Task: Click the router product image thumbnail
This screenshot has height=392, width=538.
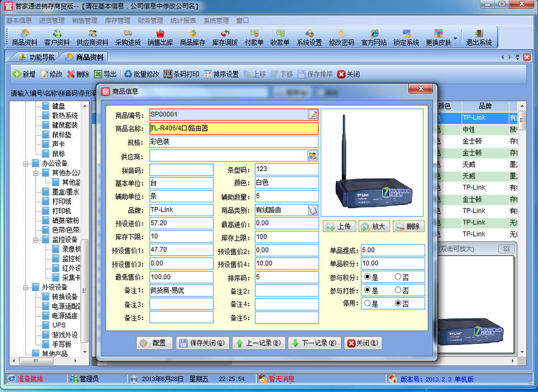Action: tap(373, 162)
